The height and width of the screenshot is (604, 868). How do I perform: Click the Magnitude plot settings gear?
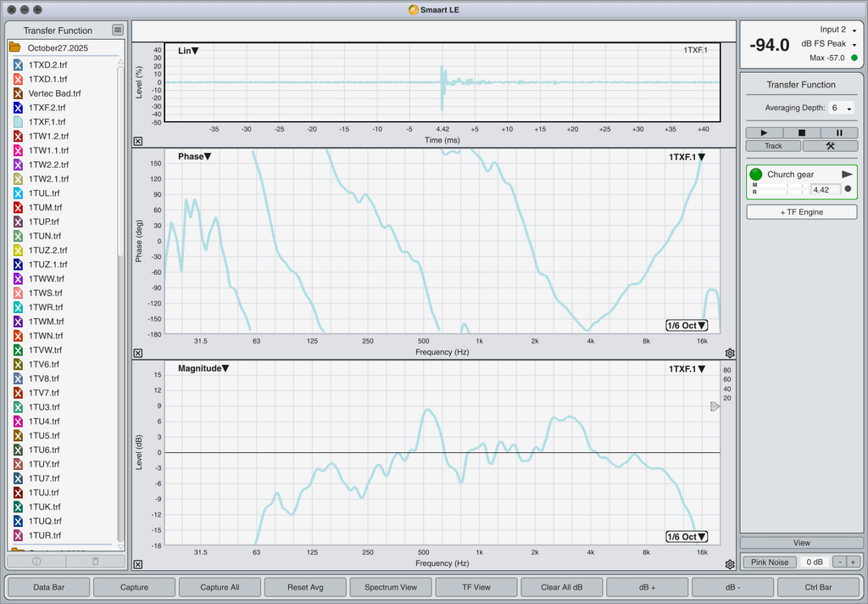(730, 564)
